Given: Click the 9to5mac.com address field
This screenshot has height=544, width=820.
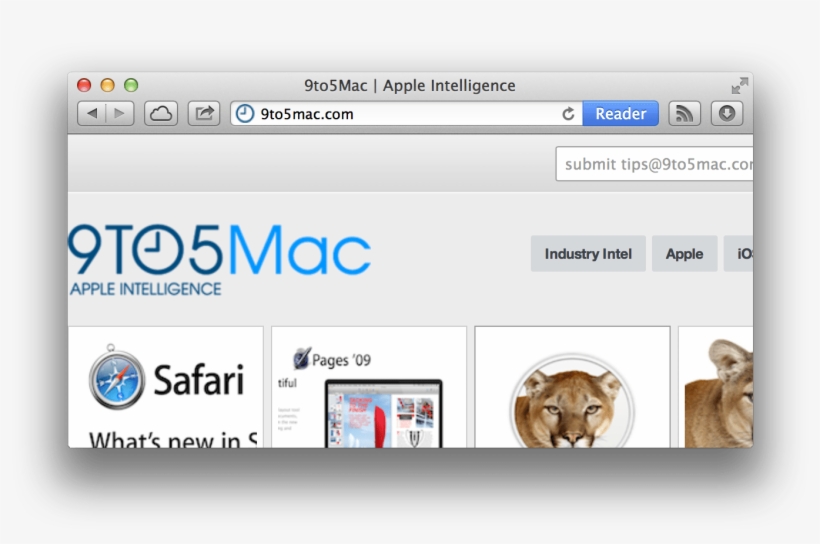Looking at the screenshot, I should pyautogui.click(x=406, y=114).
